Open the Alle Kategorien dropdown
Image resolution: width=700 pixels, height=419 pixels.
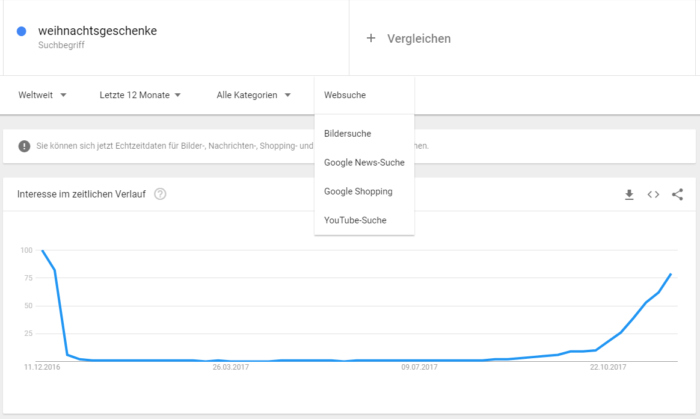click(x=253, y=95)
